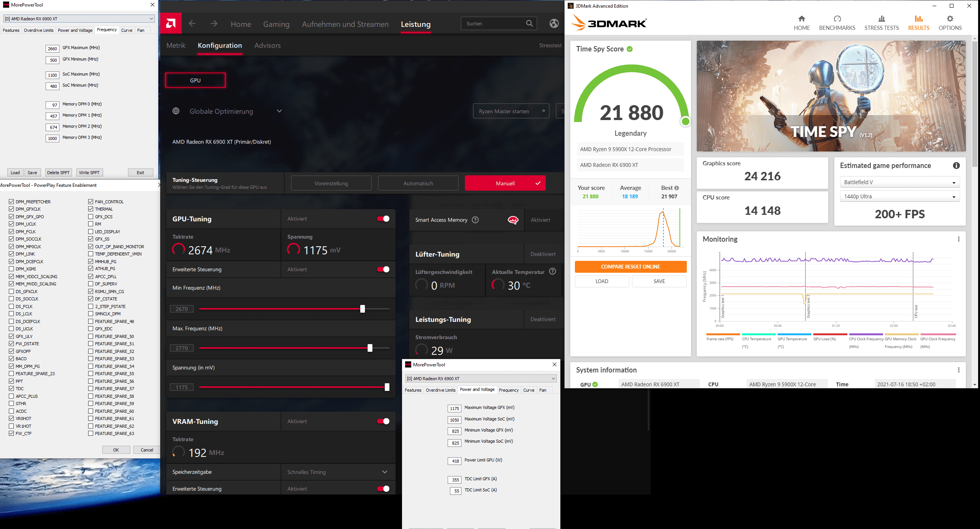Expand Globale Optimierung chevron

[279, 111]
